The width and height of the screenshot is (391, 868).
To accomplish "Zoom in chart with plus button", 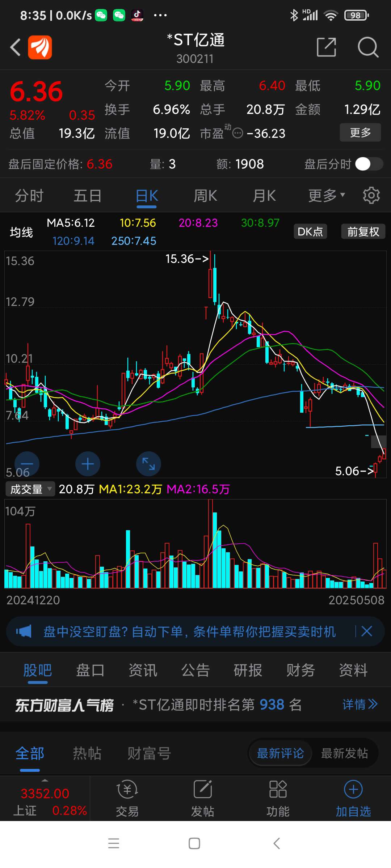I will click(x=88, y=464).
